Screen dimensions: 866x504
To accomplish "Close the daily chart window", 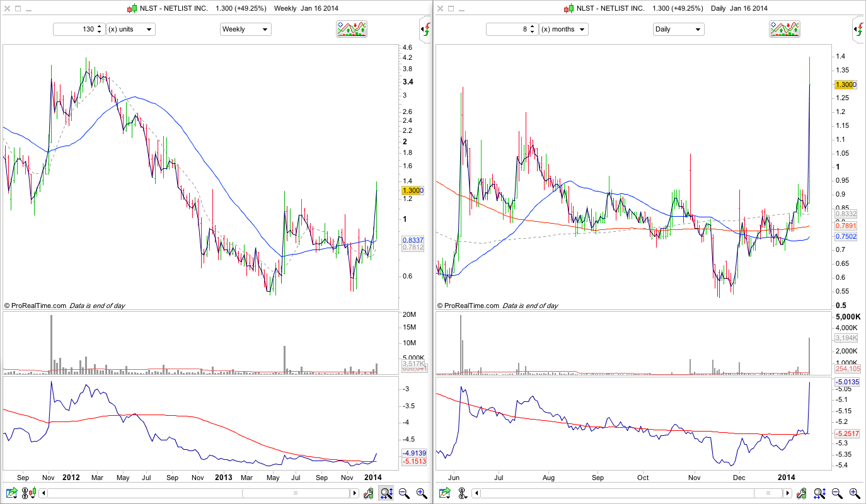I will coord(439,9).
